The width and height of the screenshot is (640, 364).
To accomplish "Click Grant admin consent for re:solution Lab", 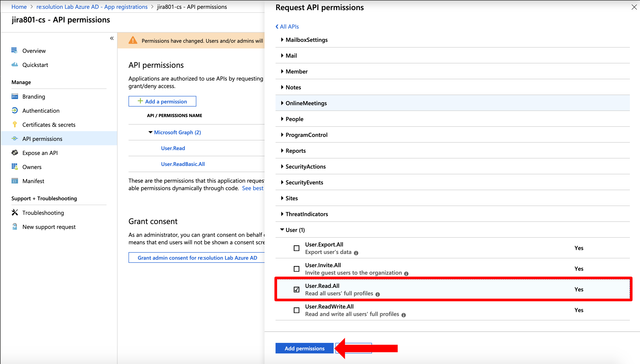I will [197, 257].
